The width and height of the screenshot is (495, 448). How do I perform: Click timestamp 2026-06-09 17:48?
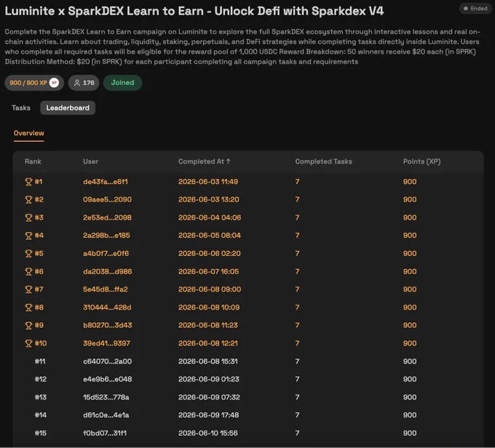(209, 415)
